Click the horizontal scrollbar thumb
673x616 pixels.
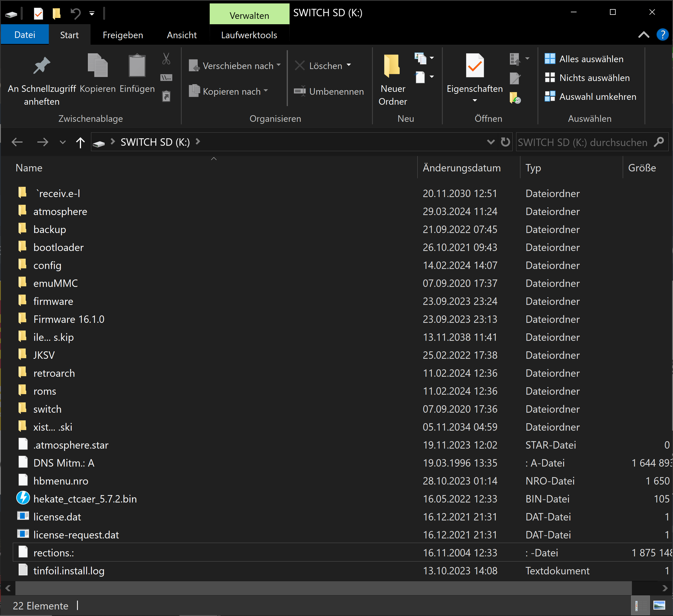tap(323, 588)
